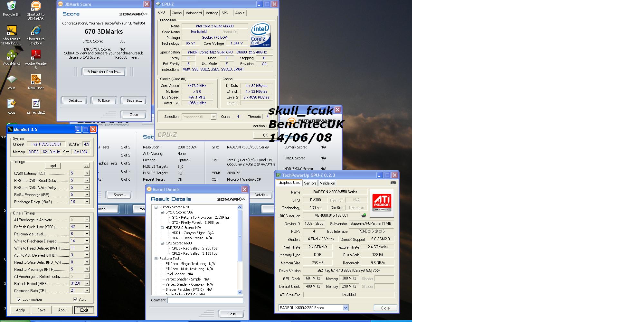The width and height of the screenshot is (644, 322).
Task: Open the RivaTuner desktop icon
Action: pos(36,82)
